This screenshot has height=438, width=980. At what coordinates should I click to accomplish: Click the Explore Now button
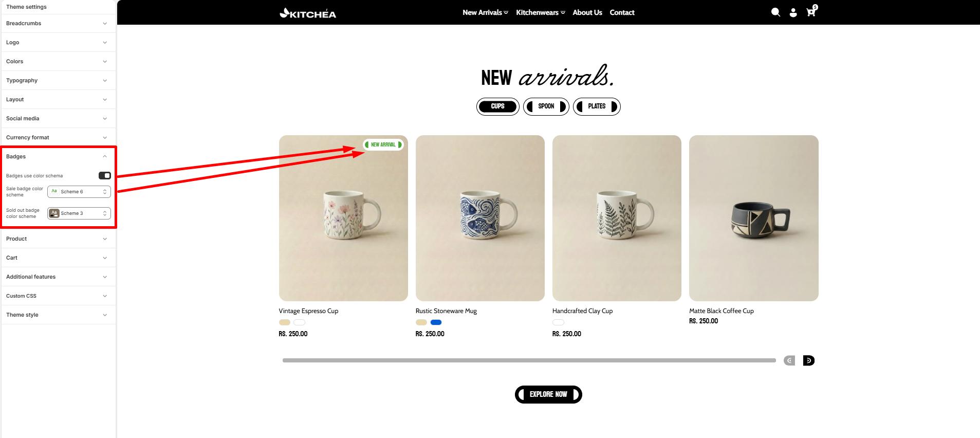pyautogui.click(x=548, y=394)
